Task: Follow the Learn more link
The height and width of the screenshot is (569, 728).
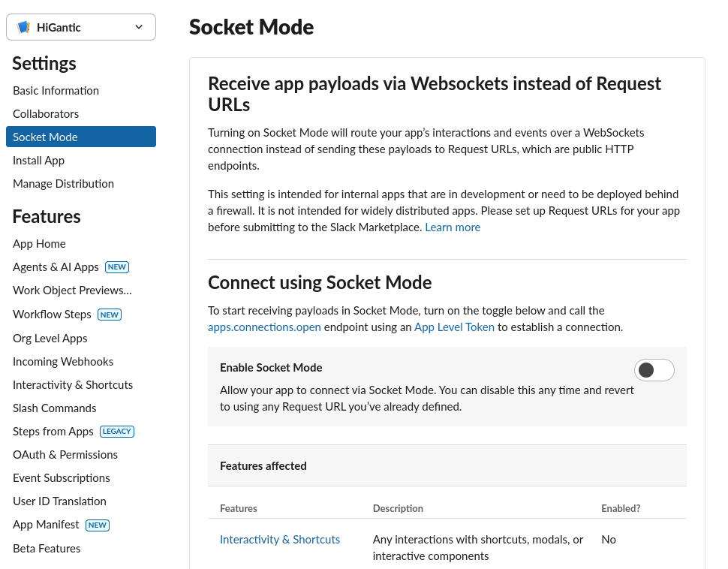Action: pos(453,227)
